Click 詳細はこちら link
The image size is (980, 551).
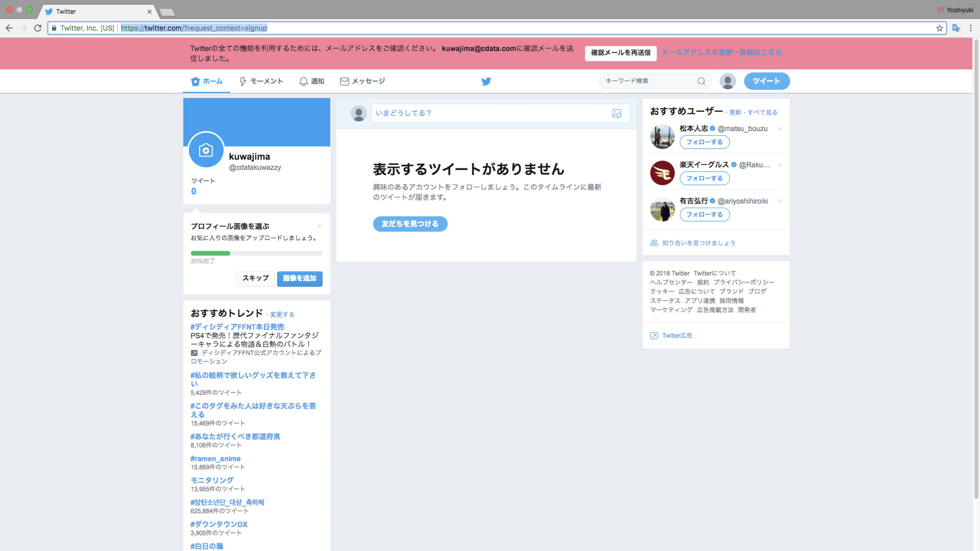click(x=760, y=53)
